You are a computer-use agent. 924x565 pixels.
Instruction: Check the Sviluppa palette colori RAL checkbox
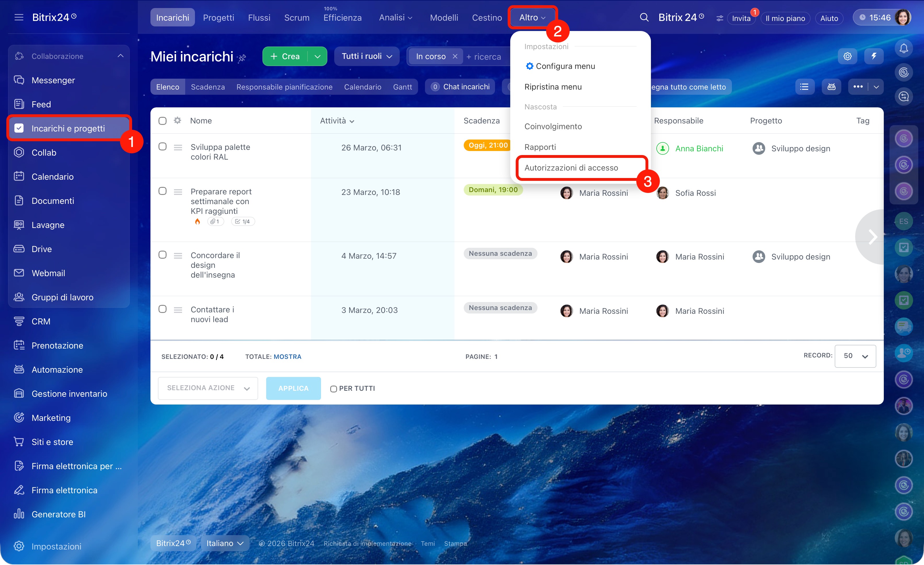pyautogui.click(x=163, y=147)
